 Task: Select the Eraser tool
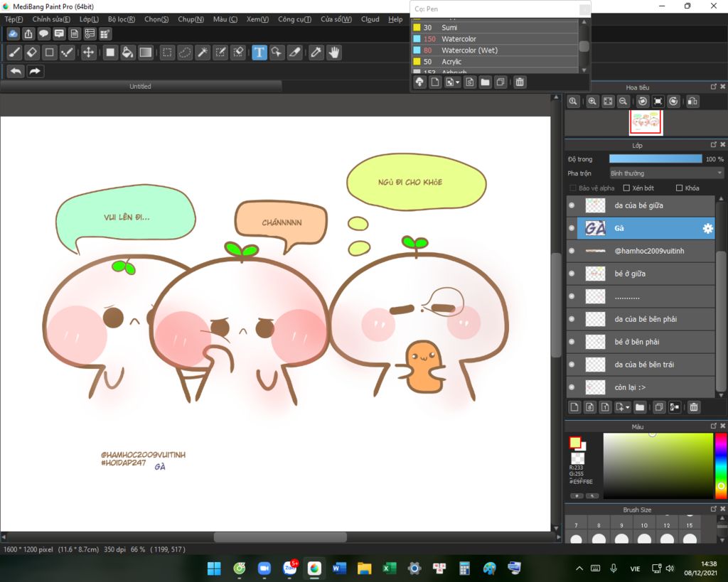click(32, 53)
